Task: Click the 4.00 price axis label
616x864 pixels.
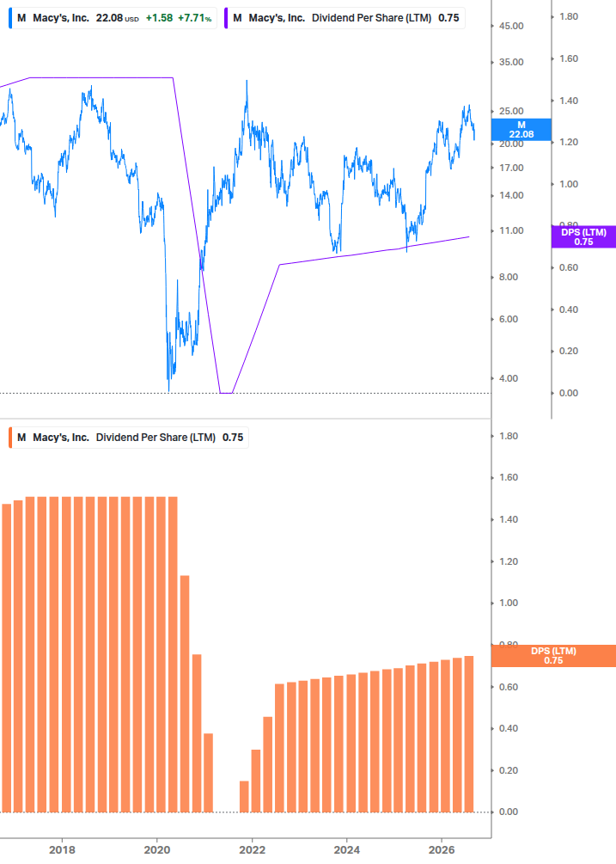Action: [509, 378]
